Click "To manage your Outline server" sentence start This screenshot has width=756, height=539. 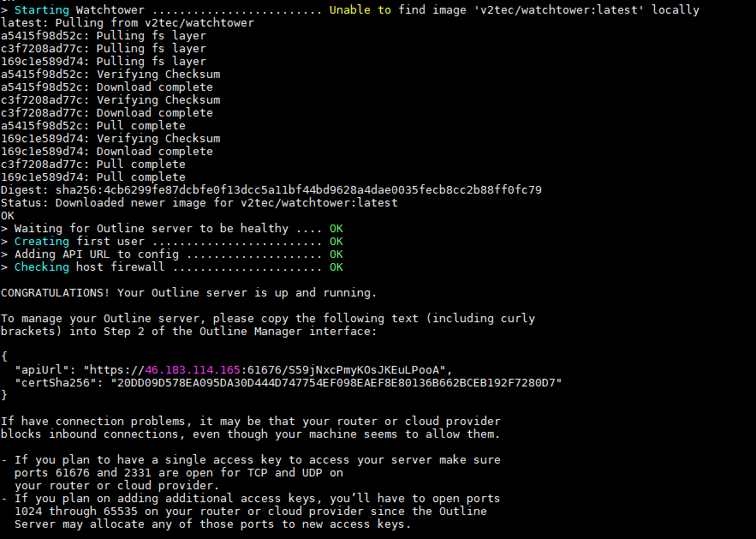click(104, 319)
